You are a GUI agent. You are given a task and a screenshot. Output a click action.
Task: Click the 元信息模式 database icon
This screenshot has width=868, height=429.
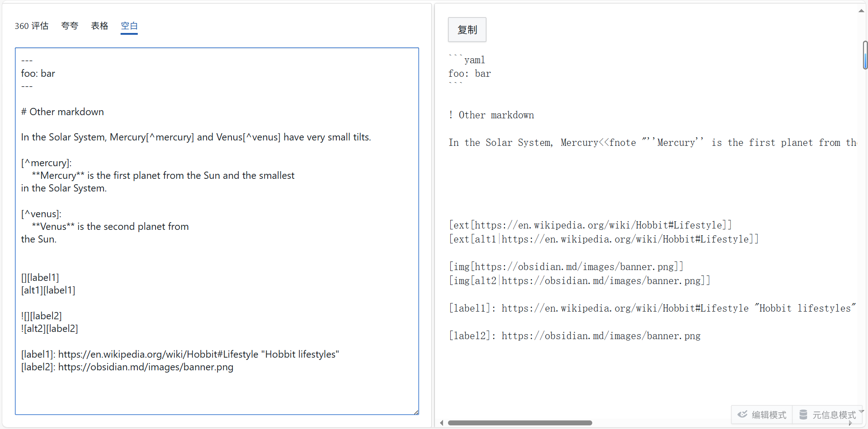pyautogui.click(x=803, y=415)
